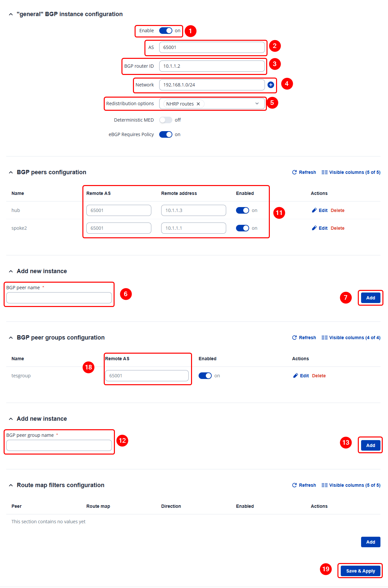The height and width of the screenshot is (588, 388).
Task: Delete the spoke2 BGP peer
Action: click(x=337, y=228)
